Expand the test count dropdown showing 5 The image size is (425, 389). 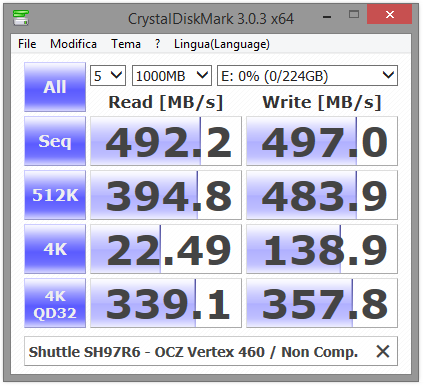pos(108,76)
